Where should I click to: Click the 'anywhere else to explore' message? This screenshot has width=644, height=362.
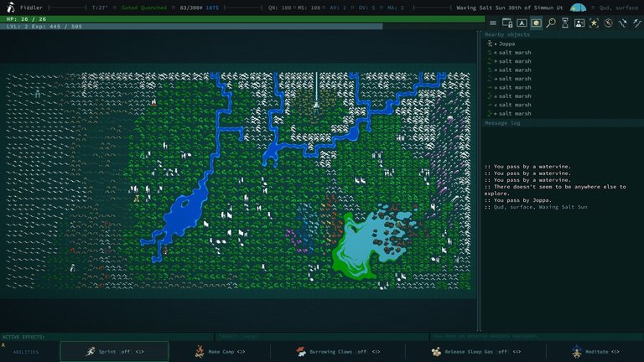pos(555,190)
